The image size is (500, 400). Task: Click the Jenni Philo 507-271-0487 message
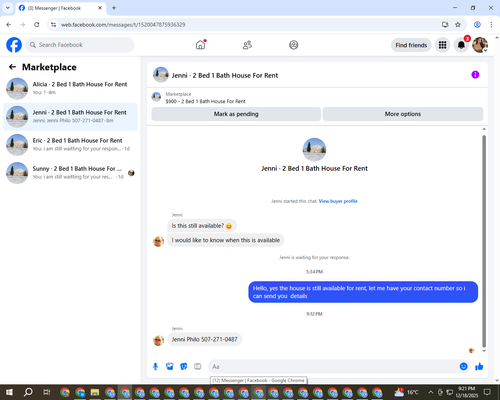coord(205,339)
